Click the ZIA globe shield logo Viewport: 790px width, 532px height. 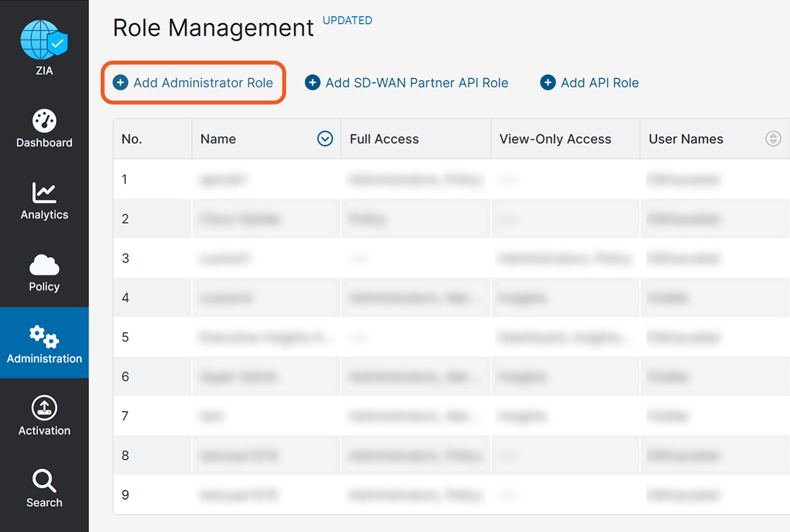click(44, 40)
